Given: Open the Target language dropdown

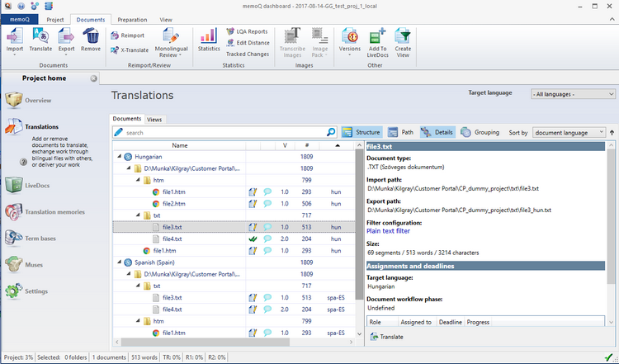Looking at the screenshot, I should (x=572, y=95).
